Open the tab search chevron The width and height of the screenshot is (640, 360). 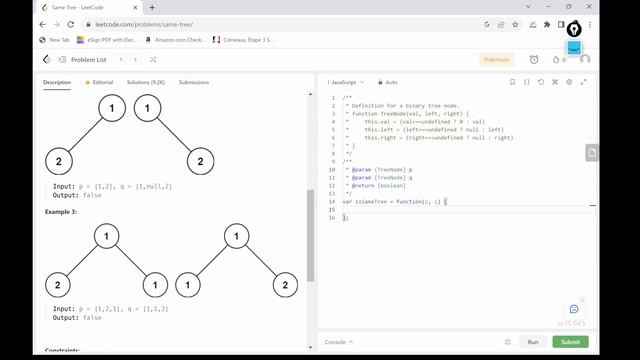(x=528, y=7)
